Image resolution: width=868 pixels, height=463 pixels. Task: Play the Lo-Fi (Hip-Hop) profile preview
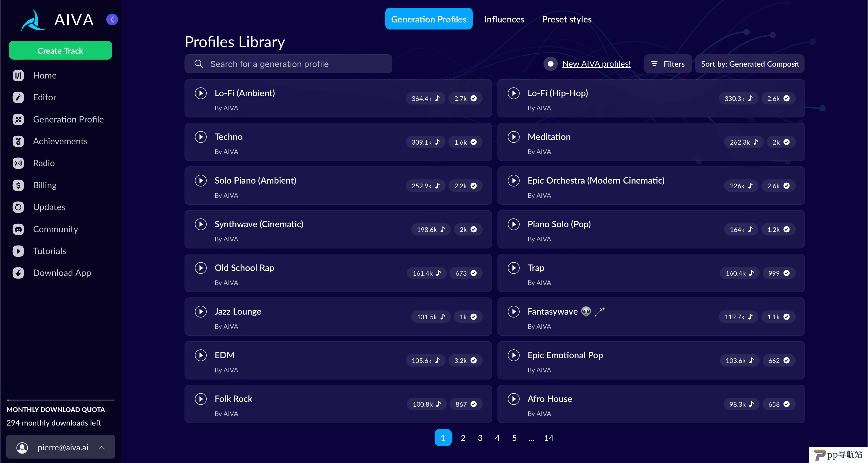513,93
